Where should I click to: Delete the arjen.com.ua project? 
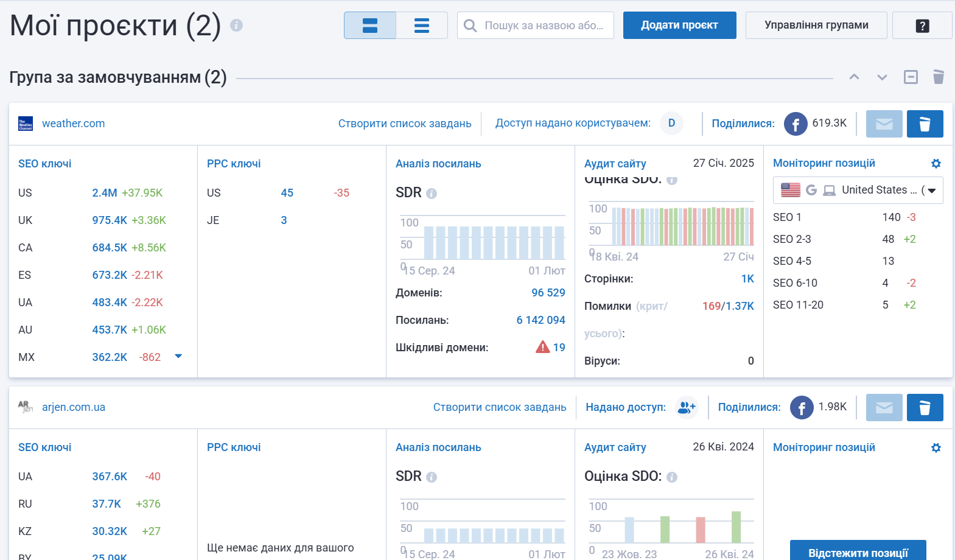(925, 408)
